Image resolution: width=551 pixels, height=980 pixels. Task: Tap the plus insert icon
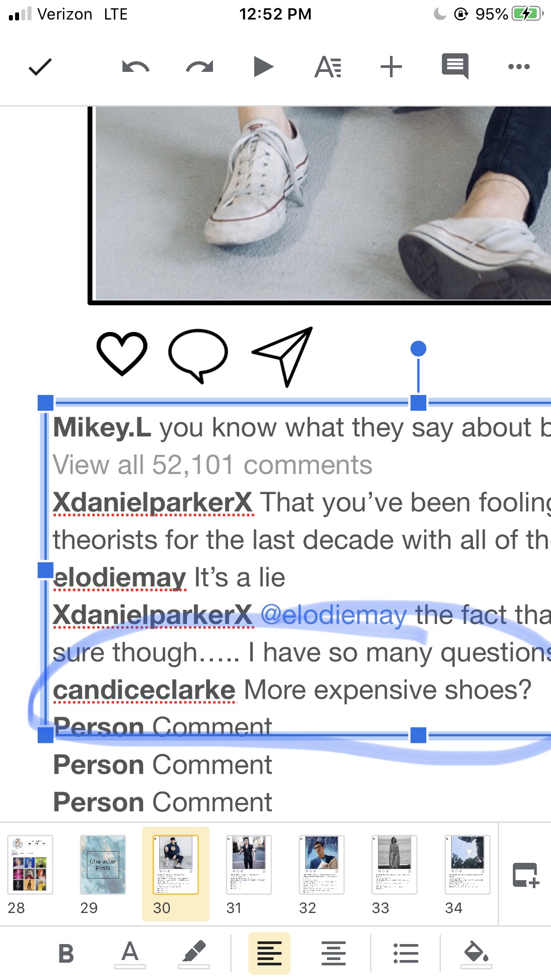[391, 67]
